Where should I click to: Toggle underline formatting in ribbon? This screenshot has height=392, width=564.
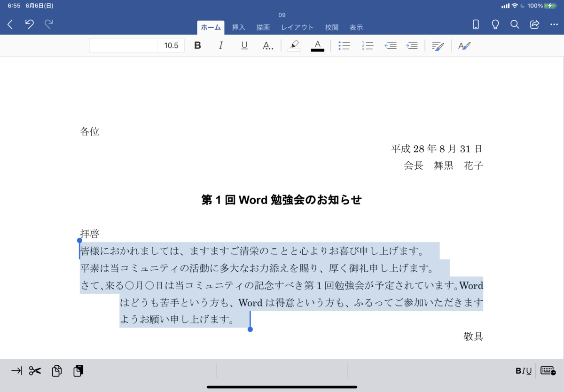pyautogui.click(x=244, y=46)
